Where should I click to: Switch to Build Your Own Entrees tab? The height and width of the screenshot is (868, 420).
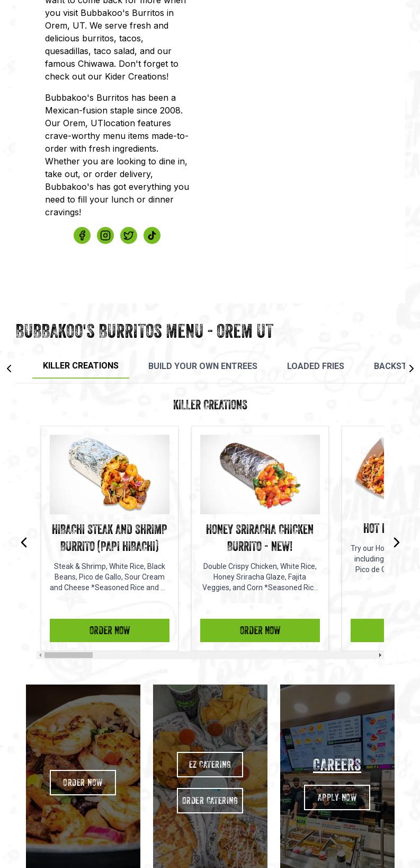pos(203,366)
